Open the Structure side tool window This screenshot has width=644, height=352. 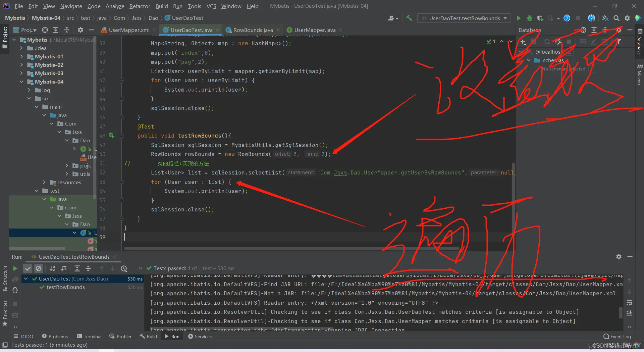pos(5,278)
